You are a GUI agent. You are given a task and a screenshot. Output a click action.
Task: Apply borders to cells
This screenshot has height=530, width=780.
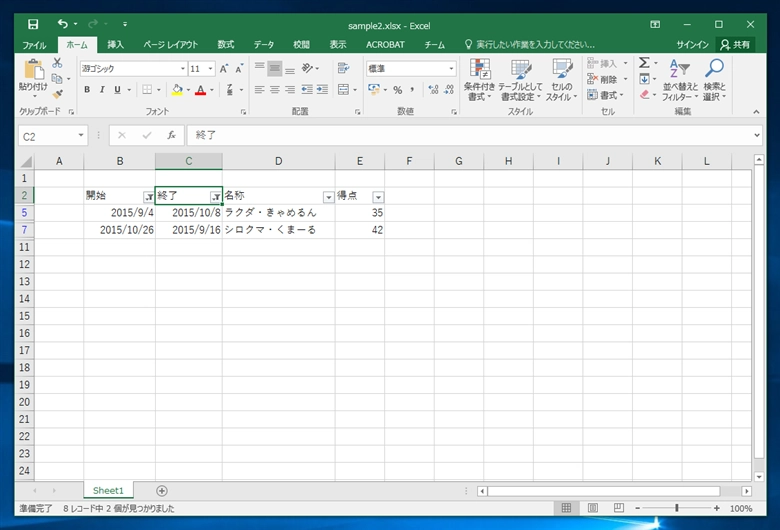pyautogui.click(x=147, y=90)
